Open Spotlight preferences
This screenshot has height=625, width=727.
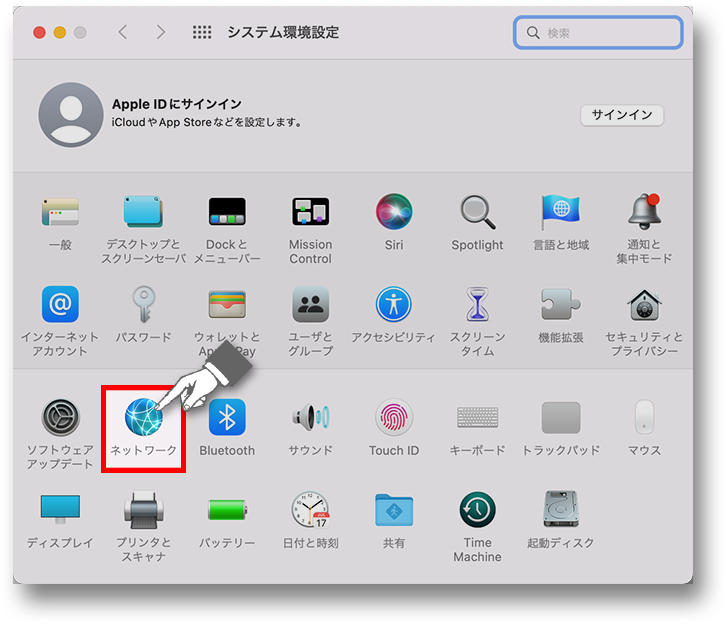pos(478,212)
